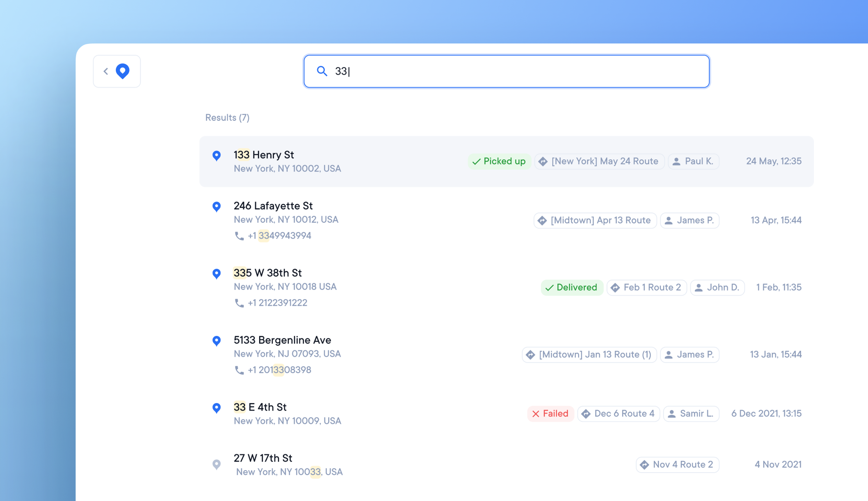This screenshot has height=501, width=868.
Task: Click the blue location pin logo
Action: (x=123, y=71)
